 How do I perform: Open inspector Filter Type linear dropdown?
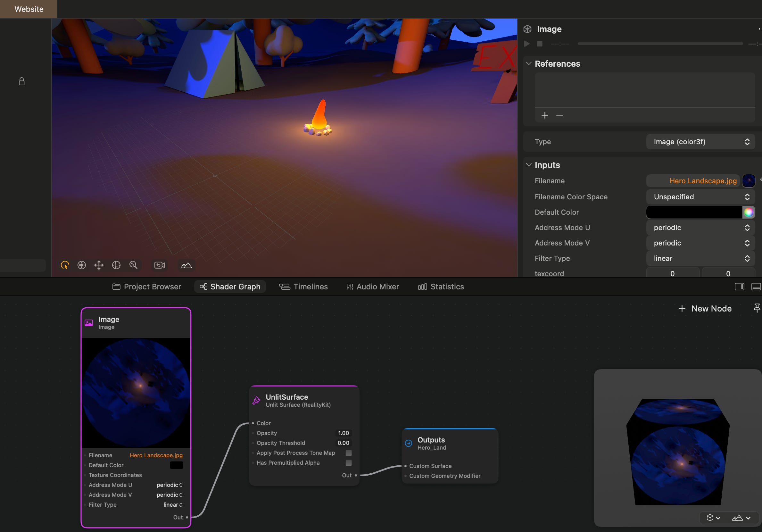[700, 258]
